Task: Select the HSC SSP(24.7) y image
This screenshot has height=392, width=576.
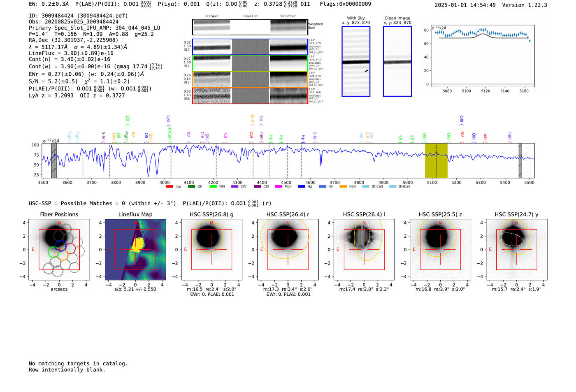Action: [517, 250]
